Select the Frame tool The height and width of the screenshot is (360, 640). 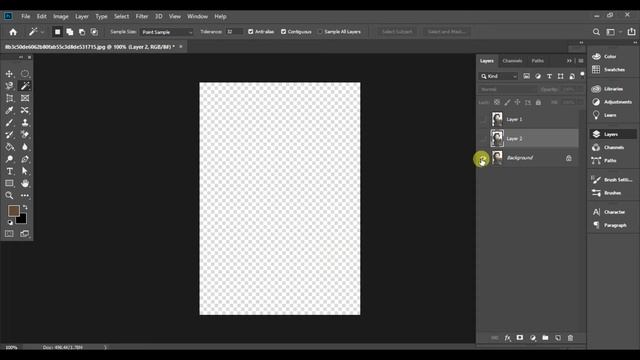coord(25,98)
